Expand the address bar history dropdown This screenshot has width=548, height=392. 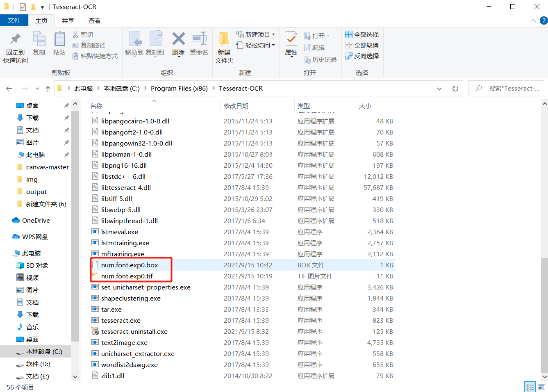pos(439,89)
